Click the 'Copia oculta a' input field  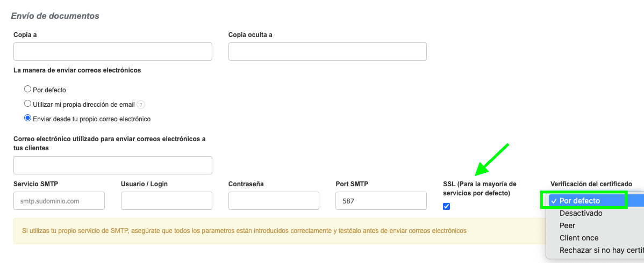point(327,52)
